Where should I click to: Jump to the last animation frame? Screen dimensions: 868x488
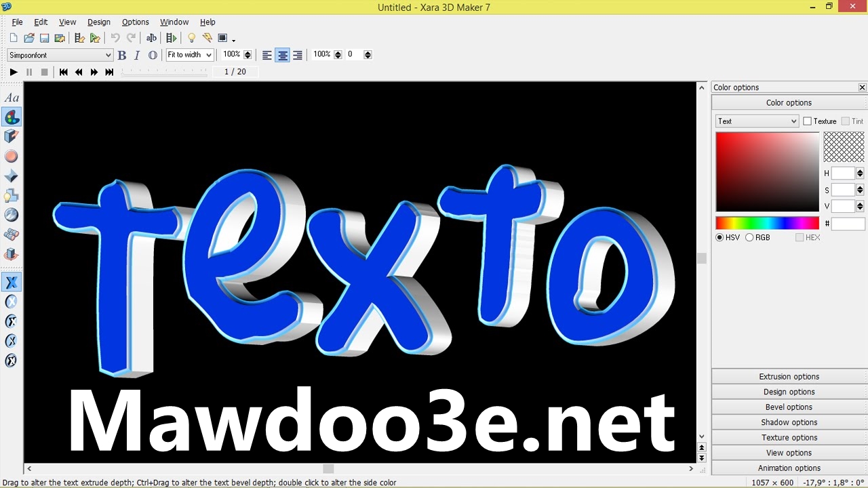point(109,72)
